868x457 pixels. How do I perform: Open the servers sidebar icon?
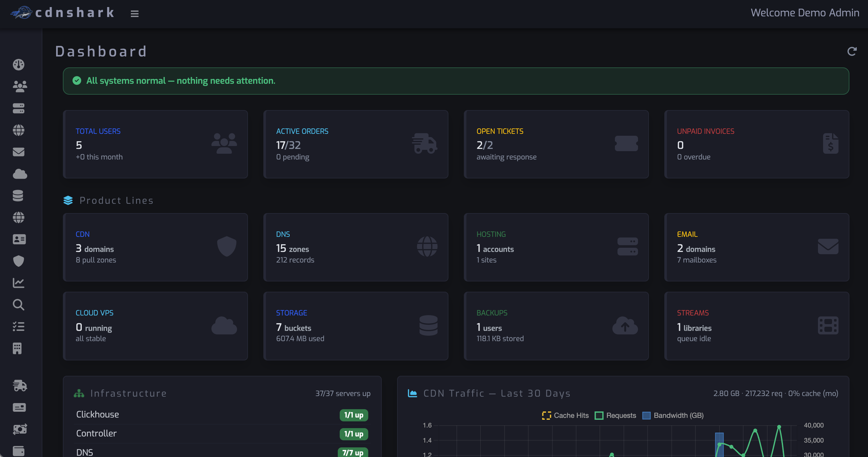tap(19, 108)
